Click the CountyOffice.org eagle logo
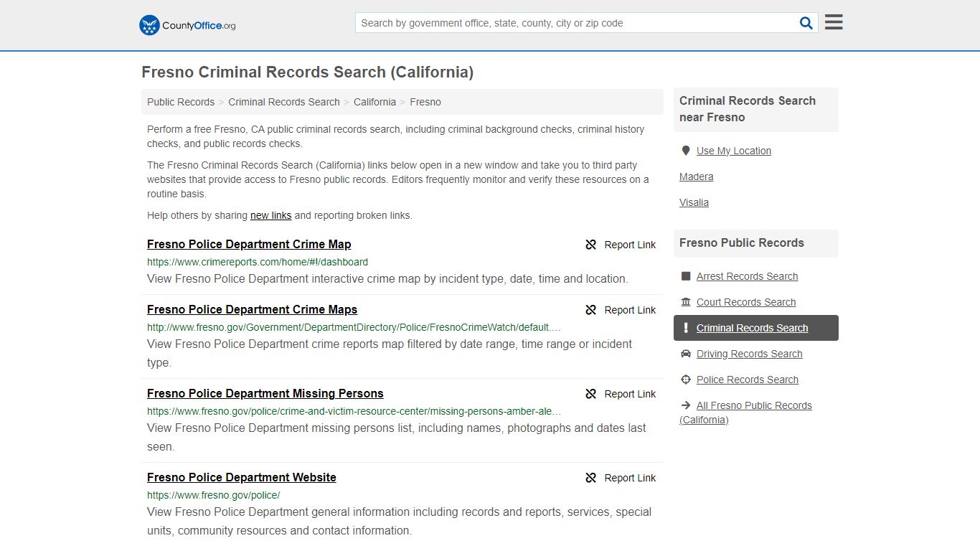Screen dimensions: 980x551 [x=187, y=25]
